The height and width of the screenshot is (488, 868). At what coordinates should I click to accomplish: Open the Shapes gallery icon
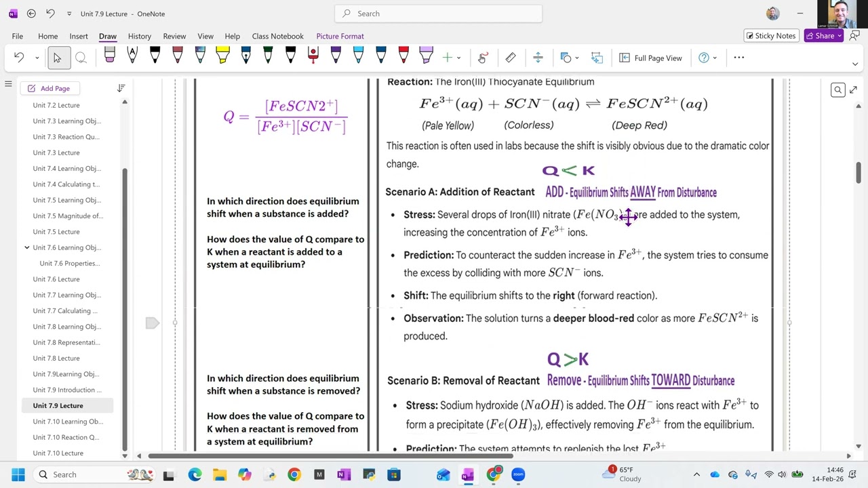[x=566, y=58]
